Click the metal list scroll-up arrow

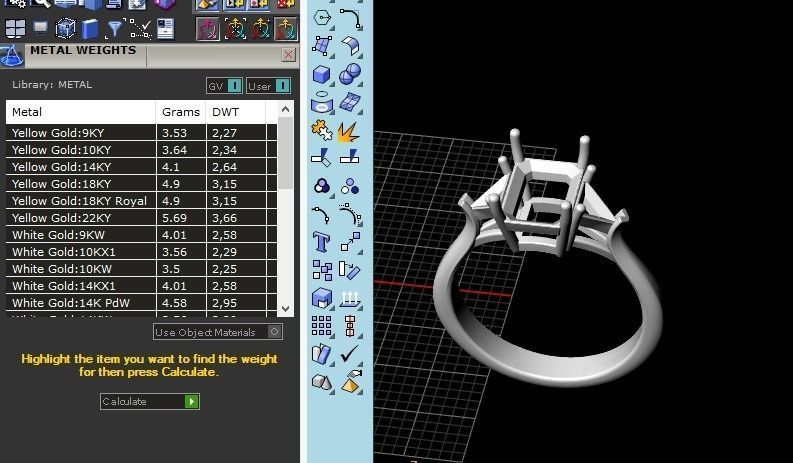pyautogui.click(x=285, y=109)
